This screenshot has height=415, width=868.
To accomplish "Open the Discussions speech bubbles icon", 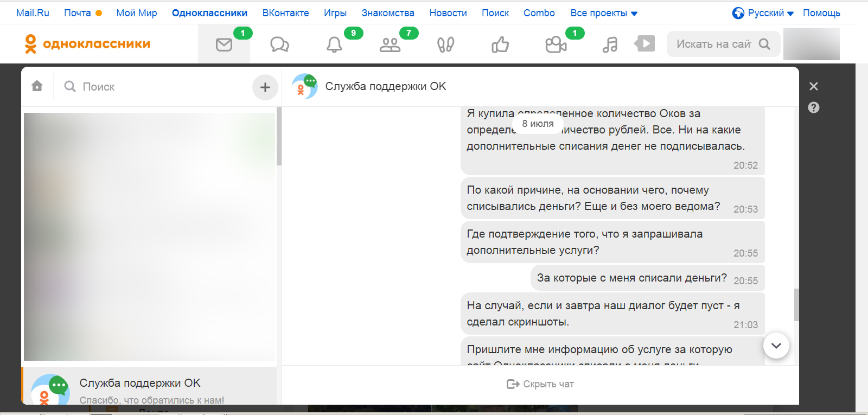I will [279, 44].
